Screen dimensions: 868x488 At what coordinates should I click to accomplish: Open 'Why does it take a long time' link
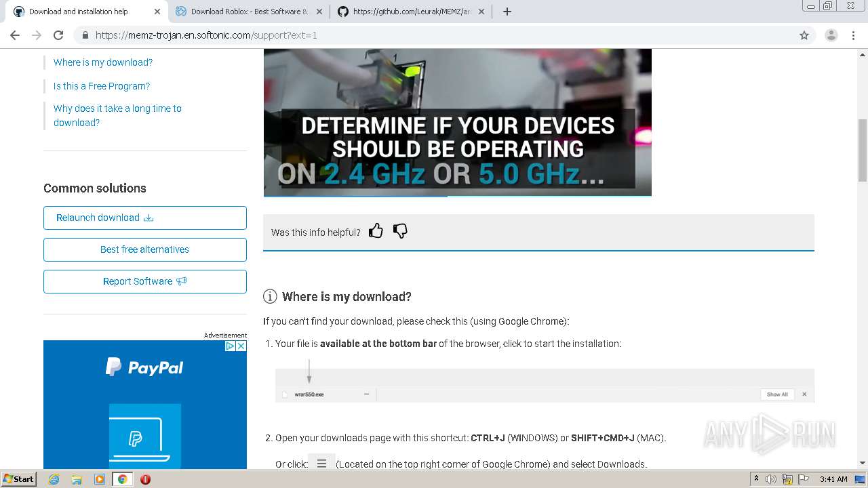(x=117, y=115)
